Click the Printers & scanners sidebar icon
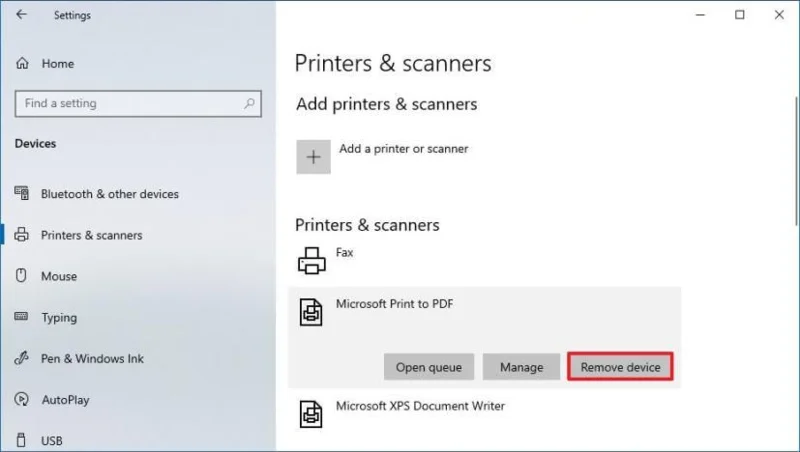Screen dimensions: 800x452 click(x=21, y=235)
